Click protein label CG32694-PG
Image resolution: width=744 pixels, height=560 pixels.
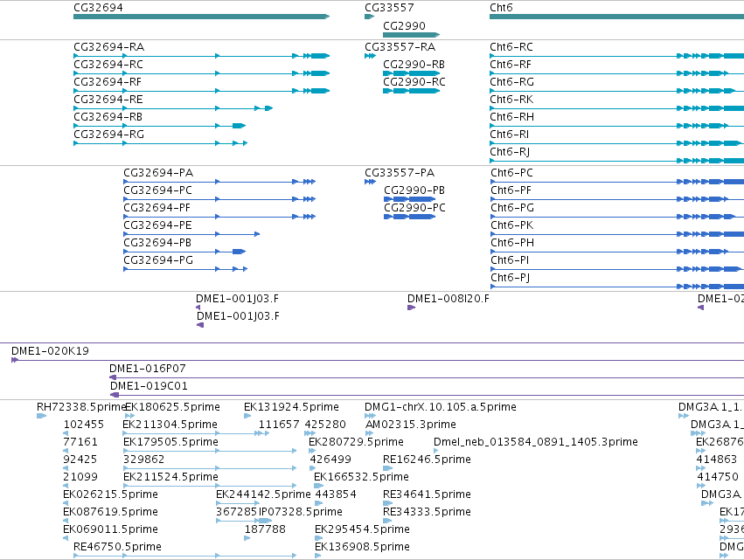click(158, 260)
